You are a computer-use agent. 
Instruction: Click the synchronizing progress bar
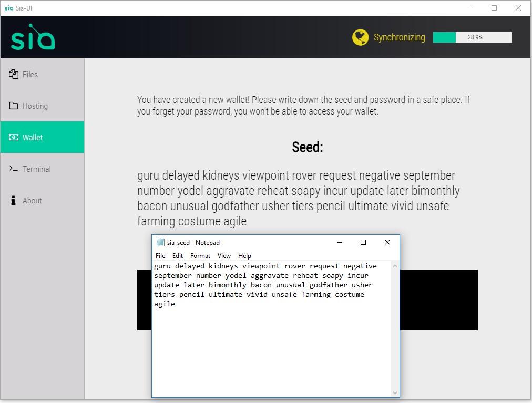(x=472, y=37)
